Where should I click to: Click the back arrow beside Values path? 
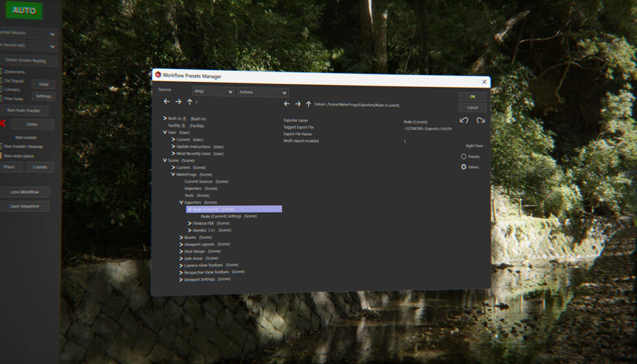click(x=287, y=104)
